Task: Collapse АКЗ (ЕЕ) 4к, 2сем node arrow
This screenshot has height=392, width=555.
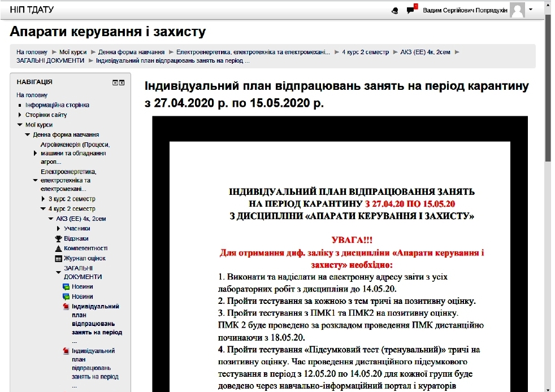Action: pyautogui.click(x=51, y=219)
